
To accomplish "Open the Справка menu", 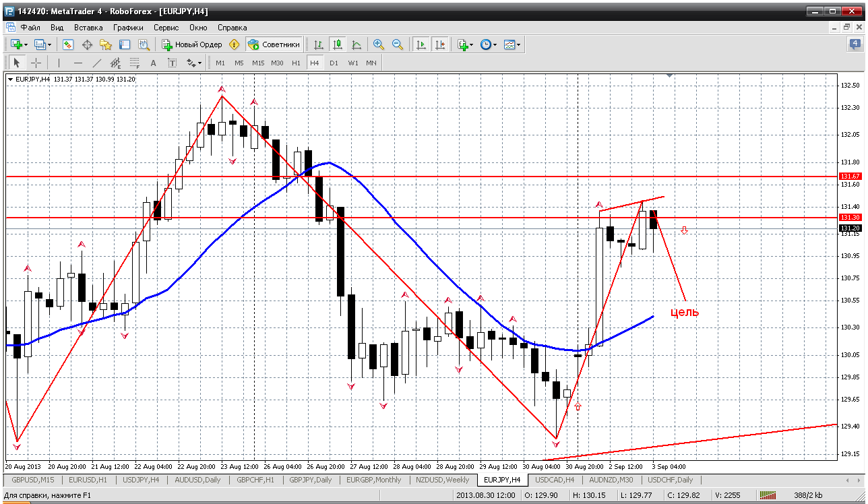I will 232,28.
